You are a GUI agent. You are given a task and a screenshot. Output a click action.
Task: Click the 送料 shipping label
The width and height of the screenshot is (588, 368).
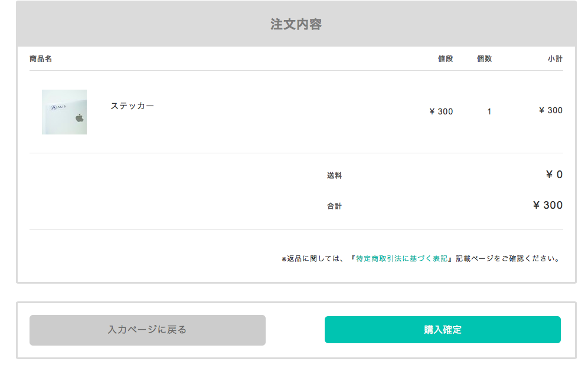point(334,176)
